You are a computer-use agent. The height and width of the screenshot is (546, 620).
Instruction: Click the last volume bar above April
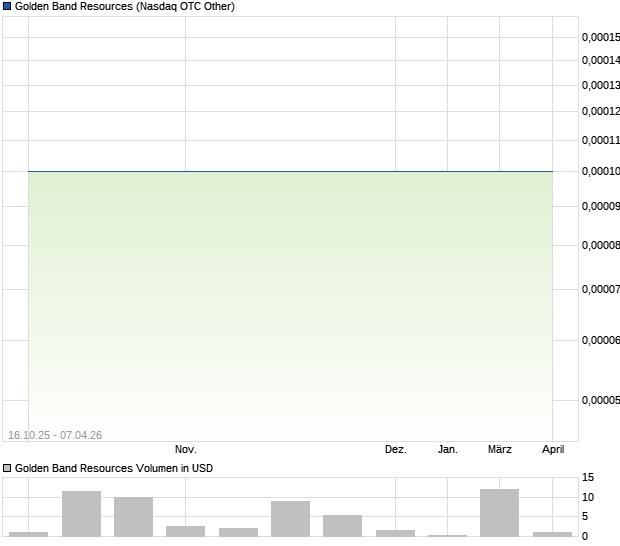552,534
